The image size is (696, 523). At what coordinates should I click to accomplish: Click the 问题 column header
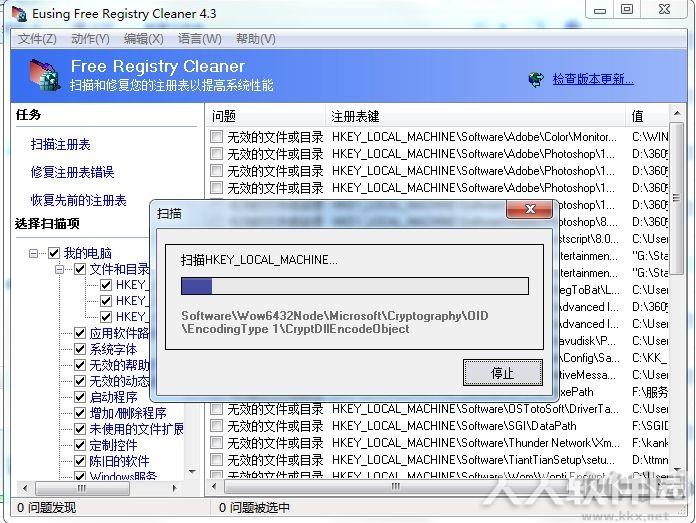(266, 116)
